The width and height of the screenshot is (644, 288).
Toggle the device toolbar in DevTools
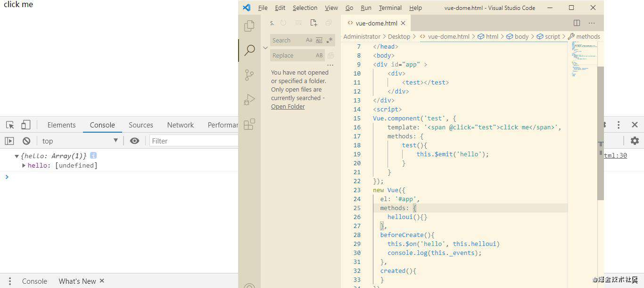pyautogui.click(x=26, y=125)
